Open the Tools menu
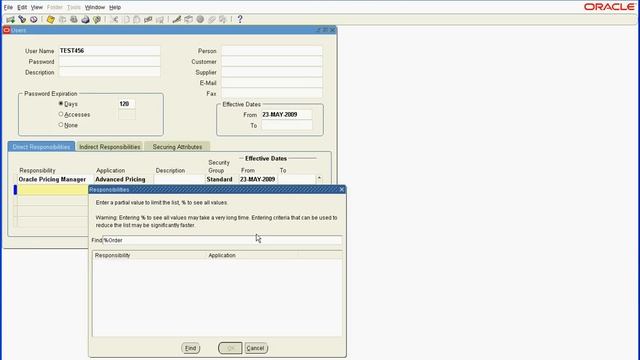The width and height of the screenshot is (640, 360). 73,7
